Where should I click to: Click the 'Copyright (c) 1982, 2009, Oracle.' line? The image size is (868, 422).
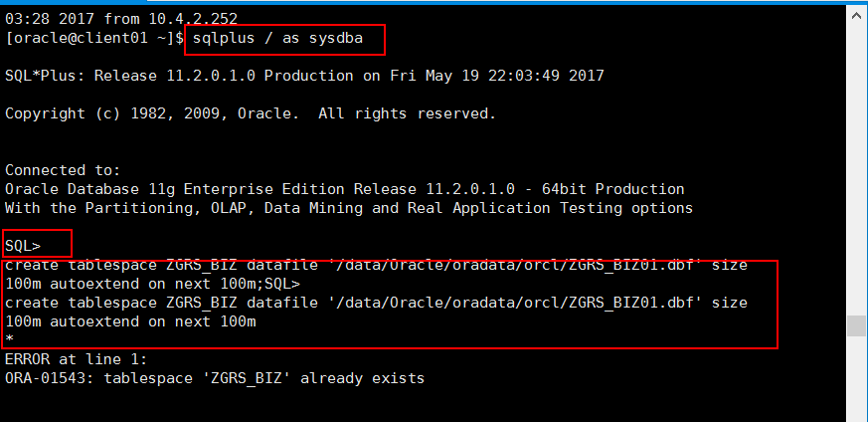[251, 113]
